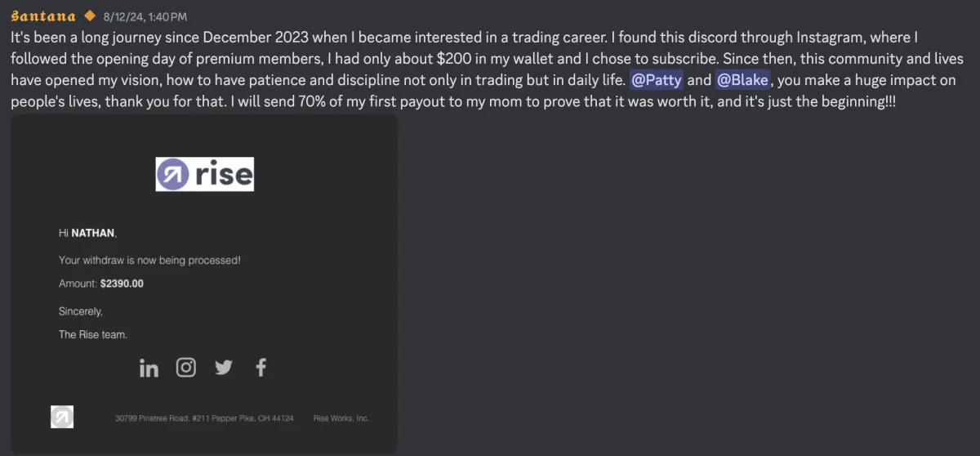The width and height of the screenshot is (980, 456).
Task: Click the NATHAN name in greeting
Action: coord(93,233)
